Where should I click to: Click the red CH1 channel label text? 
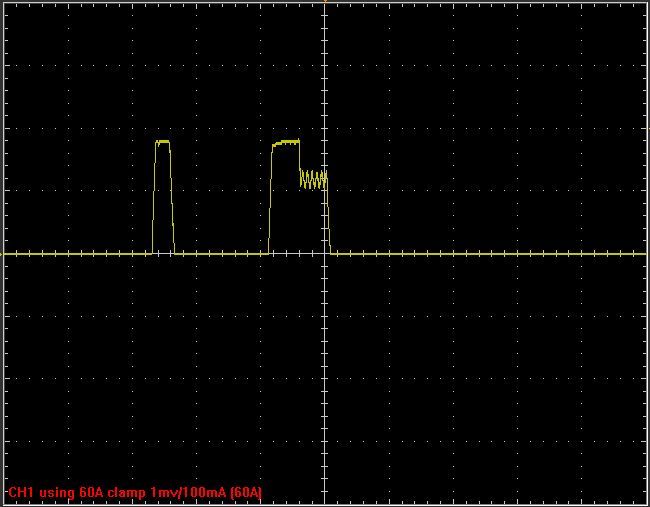click(20, 493)
